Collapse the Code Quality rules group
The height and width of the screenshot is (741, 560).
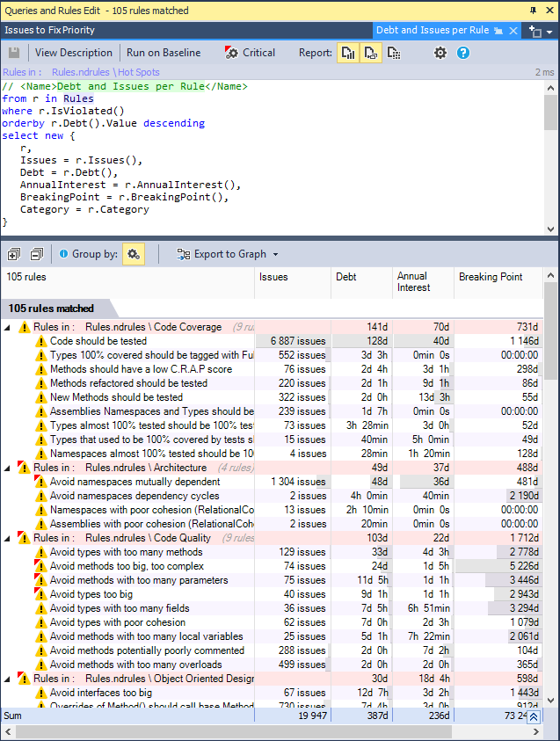8,538
